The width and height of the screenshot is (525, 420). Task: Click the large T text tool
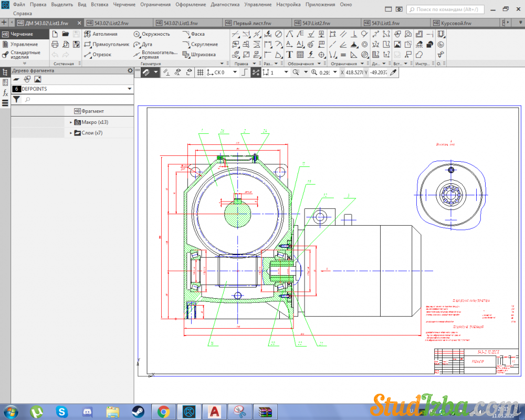pos(289,55)
